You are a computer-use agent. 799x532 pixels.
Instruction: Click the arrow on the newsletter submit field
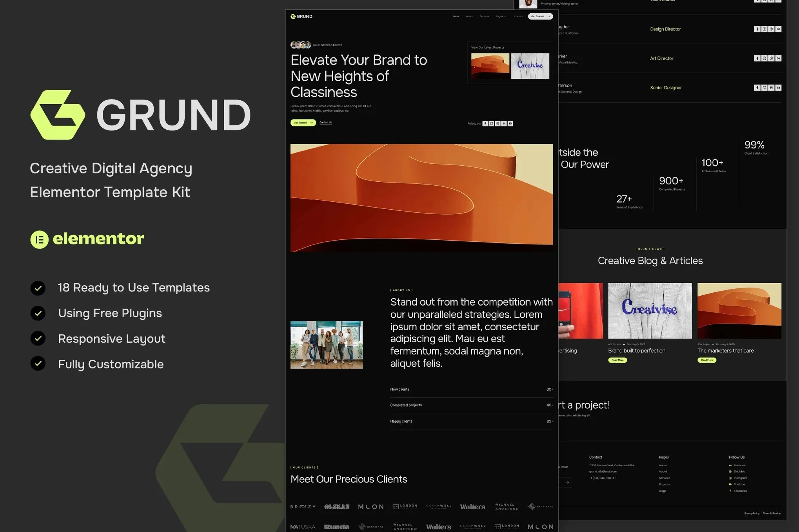point(567,482)
